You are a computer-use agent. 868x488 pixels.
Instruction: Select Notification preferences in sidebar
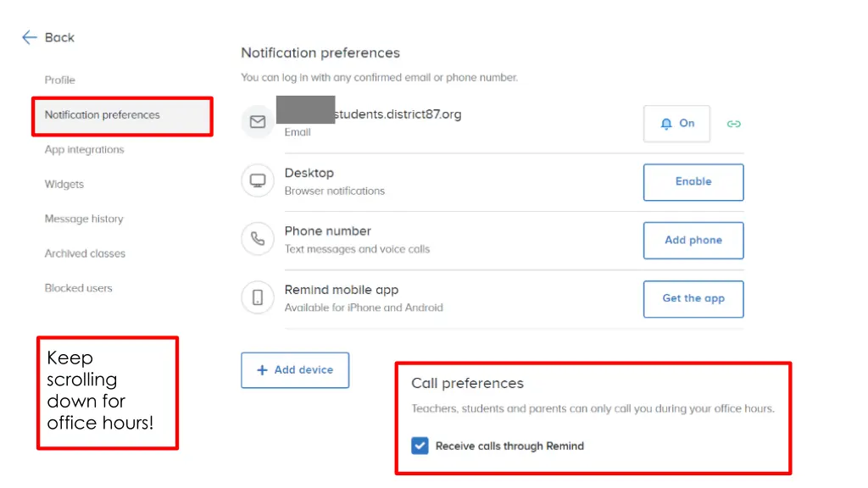[103, 115]
